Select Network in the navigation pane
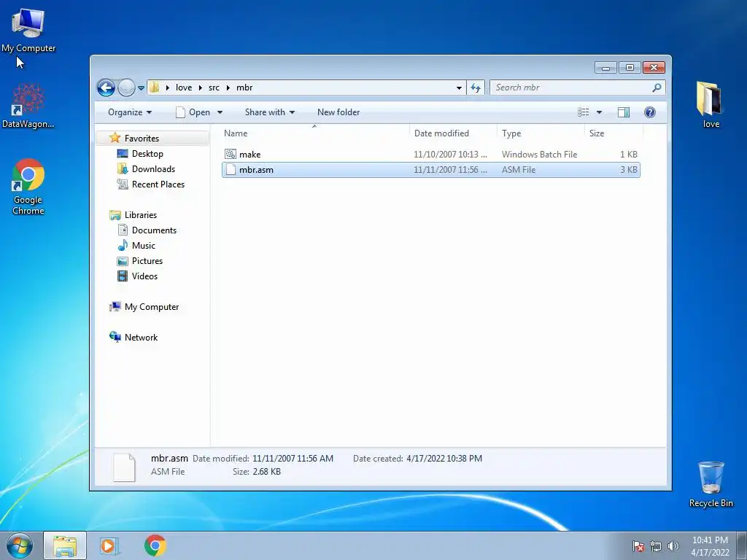747x560 pixels. [x=141, y=337]
